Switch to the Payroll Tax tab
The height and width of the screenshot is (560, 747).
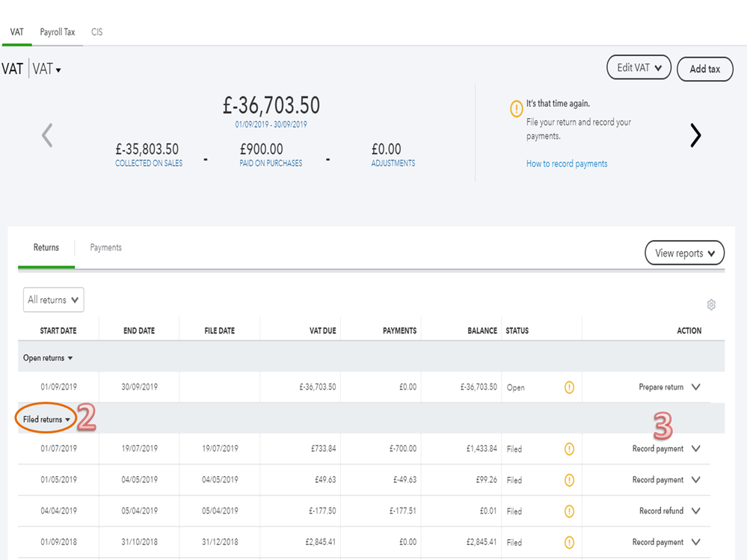57,32
